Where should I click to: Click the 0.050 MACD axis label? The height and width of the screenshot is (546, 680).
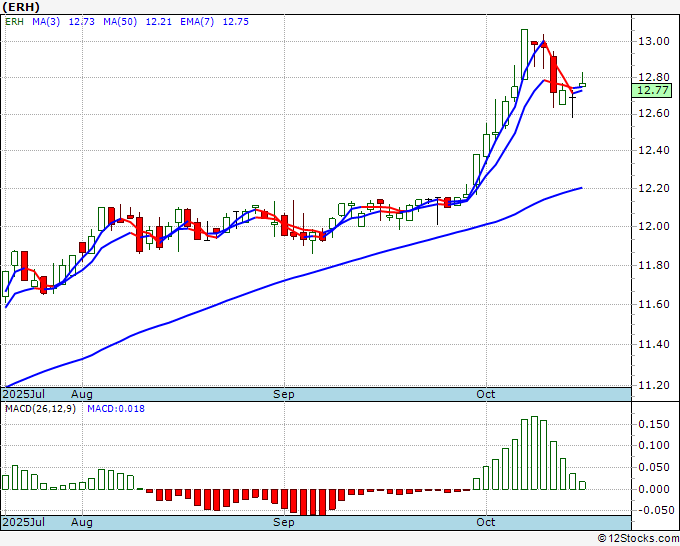pos(654,468)
